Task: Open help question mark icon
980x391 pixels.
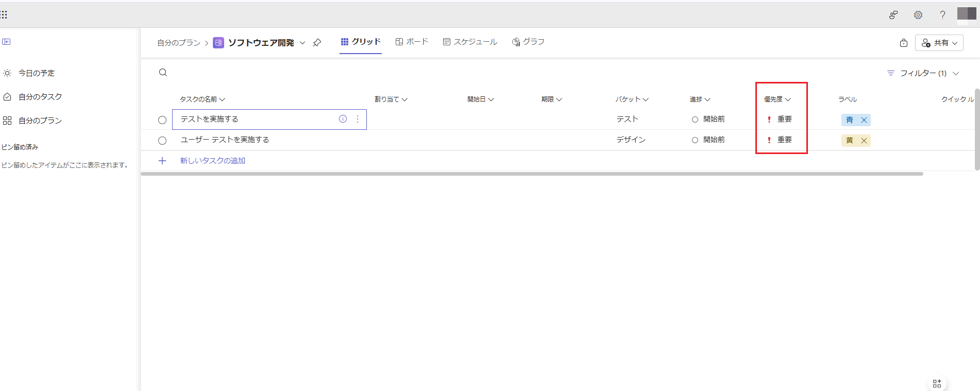Action: click(942, 15)
